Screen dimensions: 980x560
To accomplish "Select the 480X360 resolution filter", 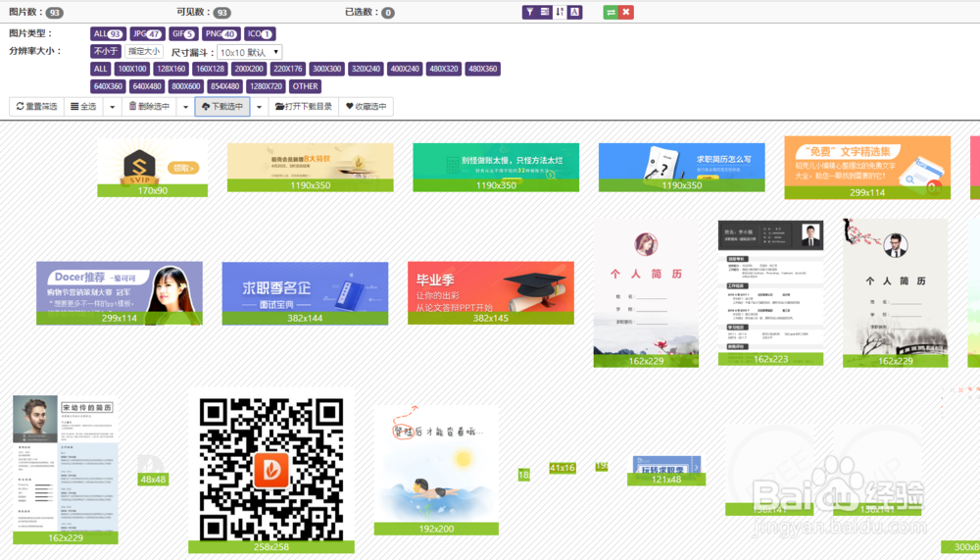I will [482, 69].
